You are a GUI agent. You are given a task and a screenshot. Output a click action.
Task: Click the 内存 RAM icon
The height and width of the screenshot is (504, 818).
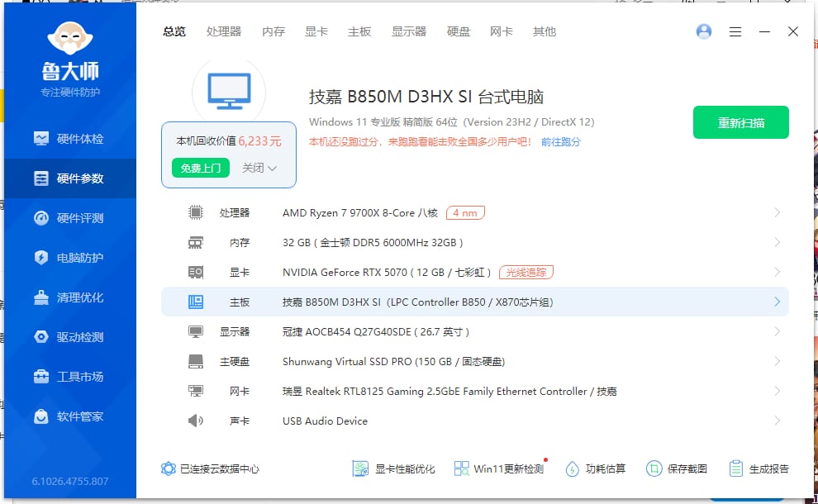click(196, 243)
